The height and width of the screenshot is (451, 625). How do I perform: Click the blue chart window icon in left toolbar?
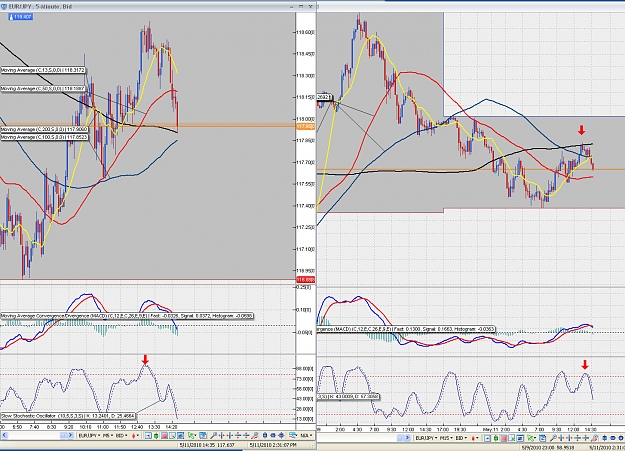point(180,435)
